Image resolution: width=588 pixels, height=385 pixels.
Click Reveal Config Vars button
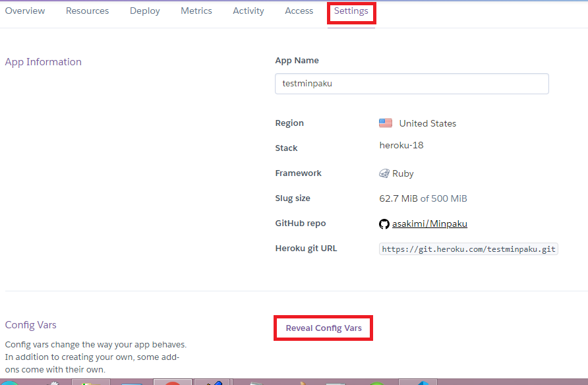click(x=324, y=328)
